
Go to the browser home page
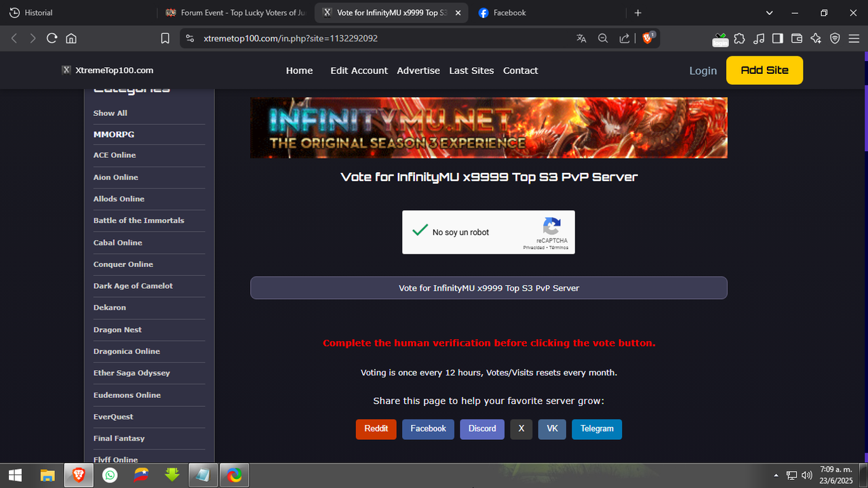pos(71,39)
